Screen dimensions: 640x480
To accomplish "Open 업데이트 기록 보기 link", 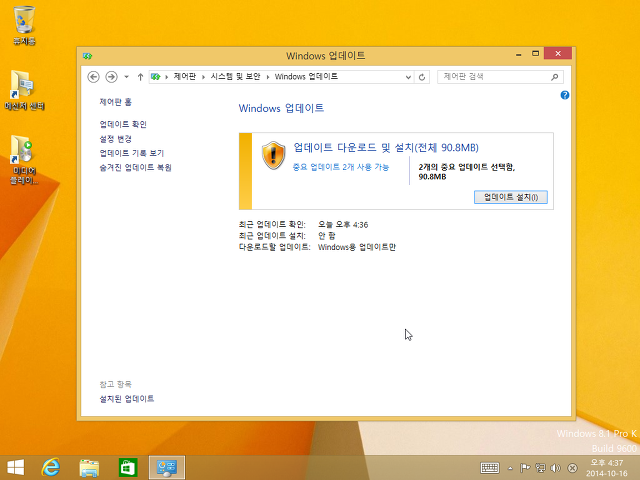I will [x=132, y=153].
